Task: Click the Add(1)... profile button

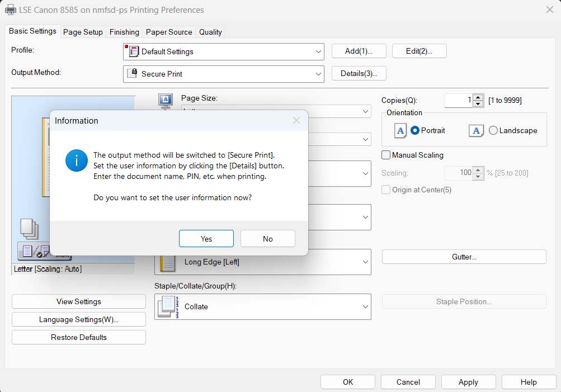Action: (359, 51)
